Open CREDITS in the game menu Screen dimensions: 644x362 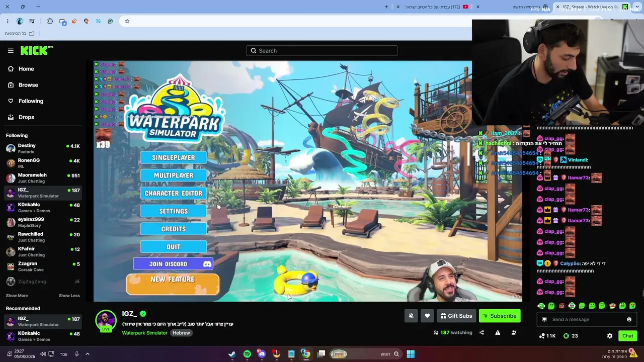click(x=174, y=229)
